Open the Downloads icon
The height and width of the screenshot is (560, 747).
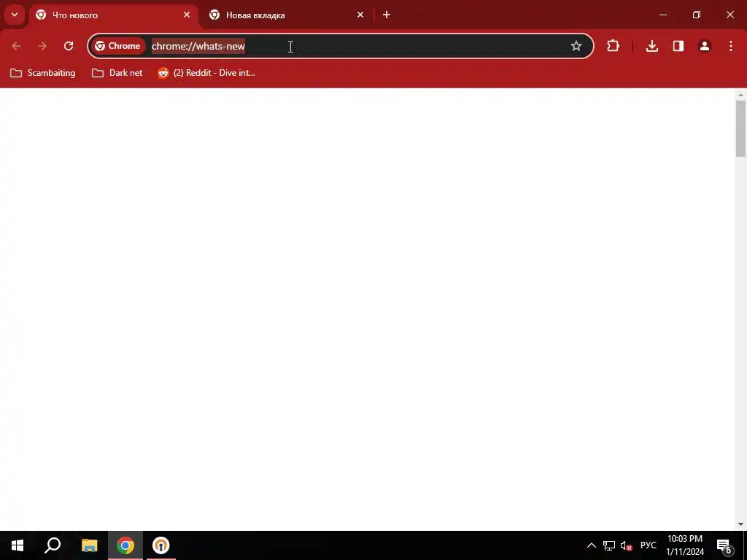(x=651, y=46)
